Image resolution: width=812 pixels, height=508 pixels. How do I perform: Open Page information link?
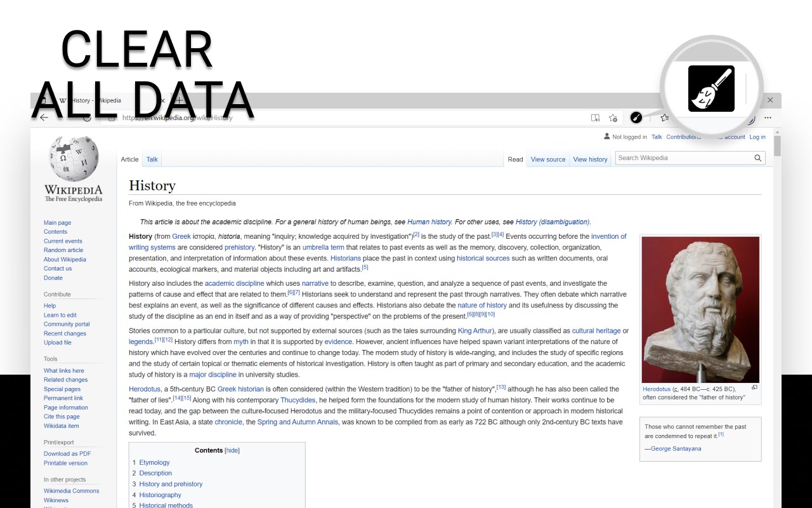(x=66, y=408)
